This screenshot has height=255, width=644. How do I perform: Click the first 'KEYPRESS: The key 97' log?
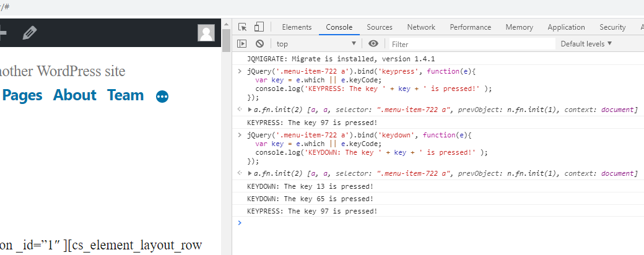pos(311,123)
